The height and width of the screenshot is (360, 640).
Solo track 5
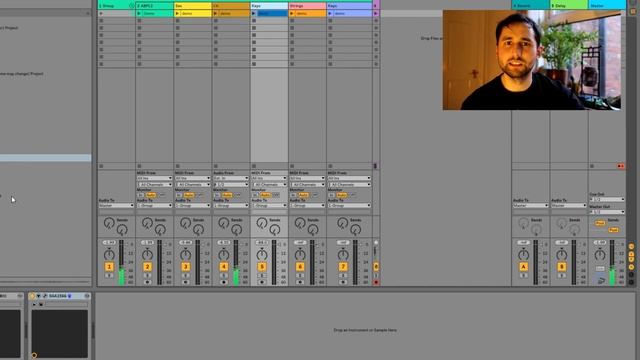(262, 276)
